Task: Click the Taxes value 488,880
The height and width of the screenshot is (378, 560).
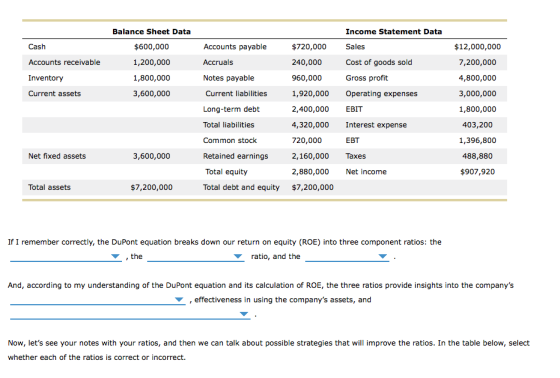Action: (478, 156)
